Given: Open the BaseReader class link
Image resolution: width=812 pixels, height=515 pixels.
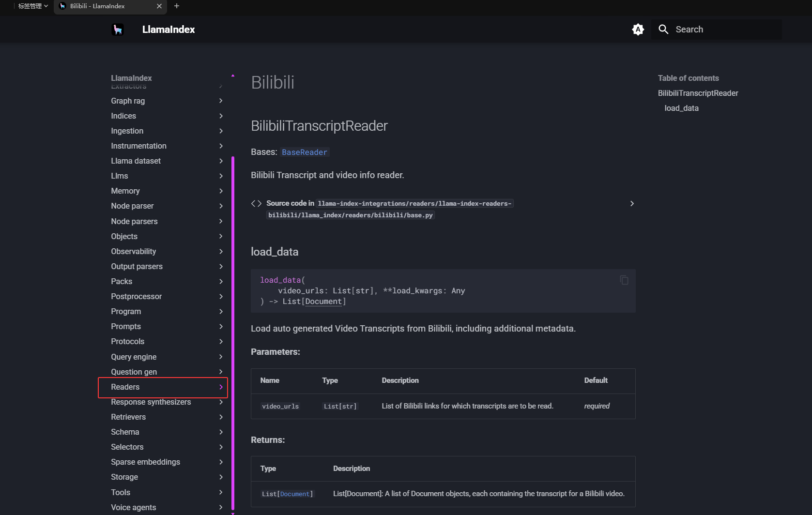Looking at the screenshot, I should 305,152.
